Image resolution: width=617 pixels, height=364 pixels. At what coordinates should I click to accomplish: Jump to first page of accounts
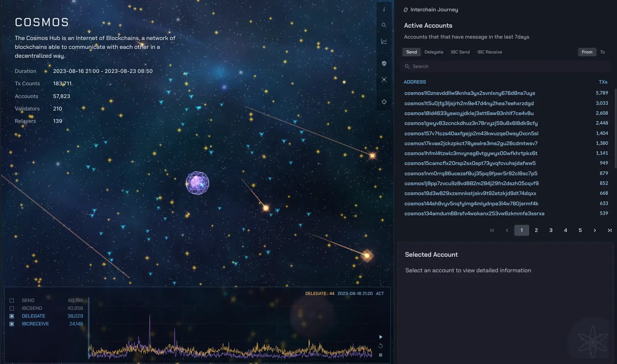click(x=492, y=231)
